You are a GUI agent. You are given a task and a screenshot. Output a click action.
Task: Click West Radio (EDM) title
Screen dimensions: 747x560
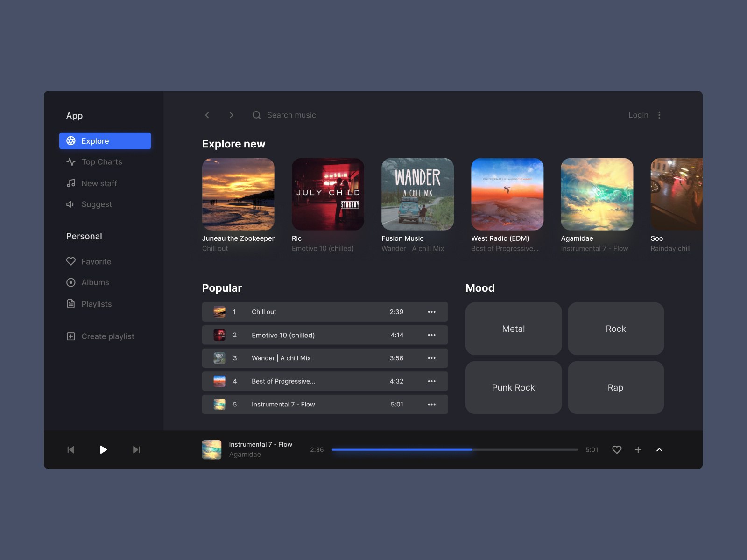[x=500, y=238]
